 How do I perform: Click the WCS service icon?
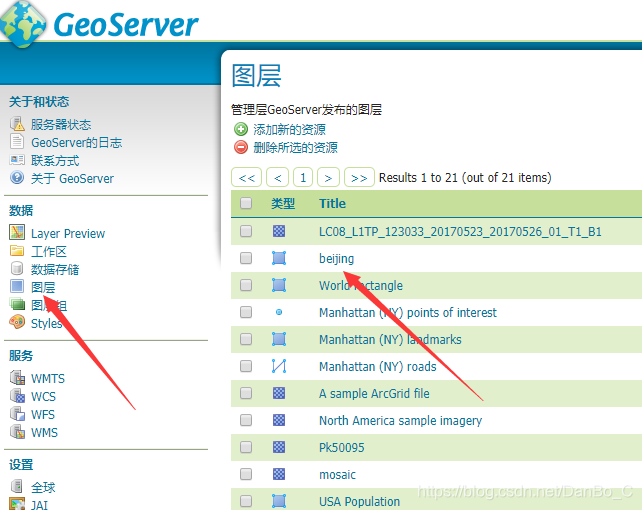click(x=17, y=395)
